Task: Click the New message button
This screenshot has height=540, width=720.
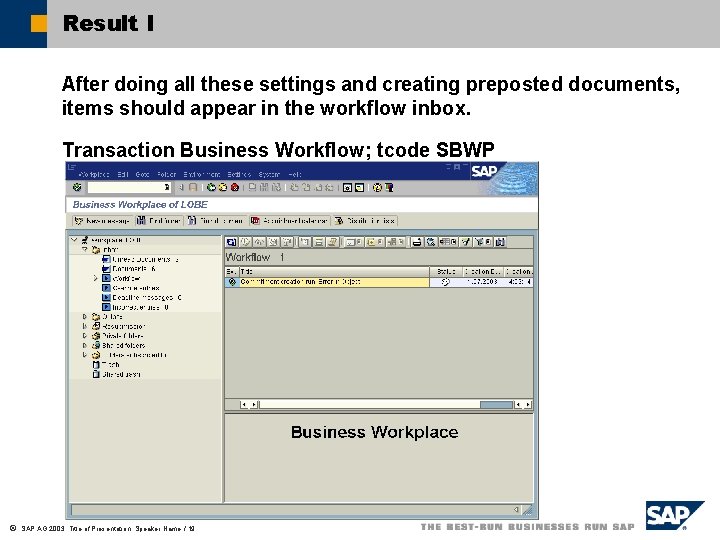Action: (102, 221)
